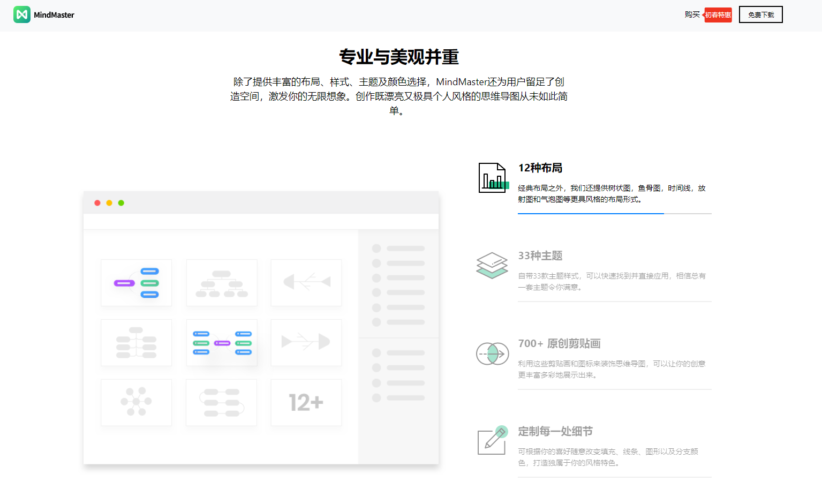Click the 700+ 原创剪贴画 overlapping circles icon
The height and width of the screenshot is (504, 822).
[493, 353]
